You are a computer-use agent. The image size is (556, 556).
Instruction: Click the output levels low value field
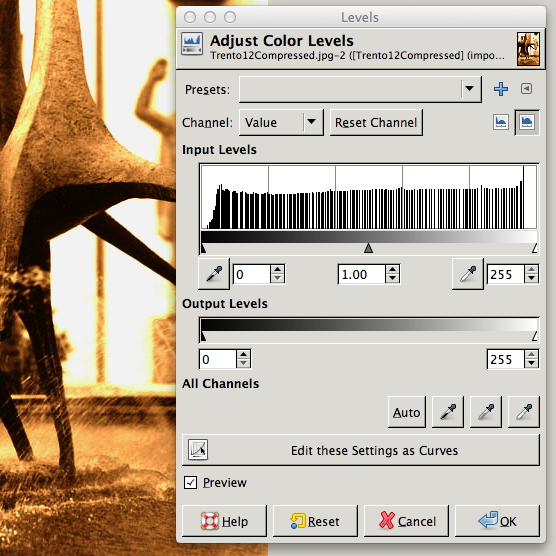tap(218, 359)
